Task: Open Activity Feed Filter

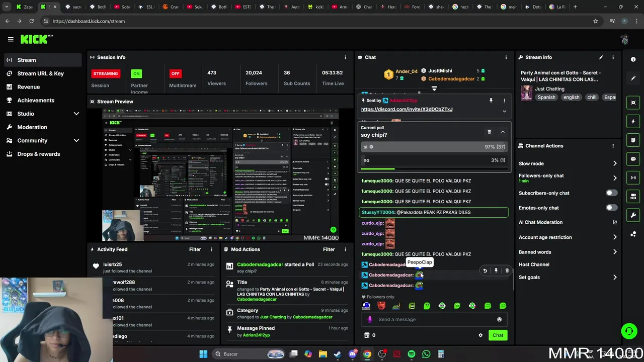Action: coord(195,249)
